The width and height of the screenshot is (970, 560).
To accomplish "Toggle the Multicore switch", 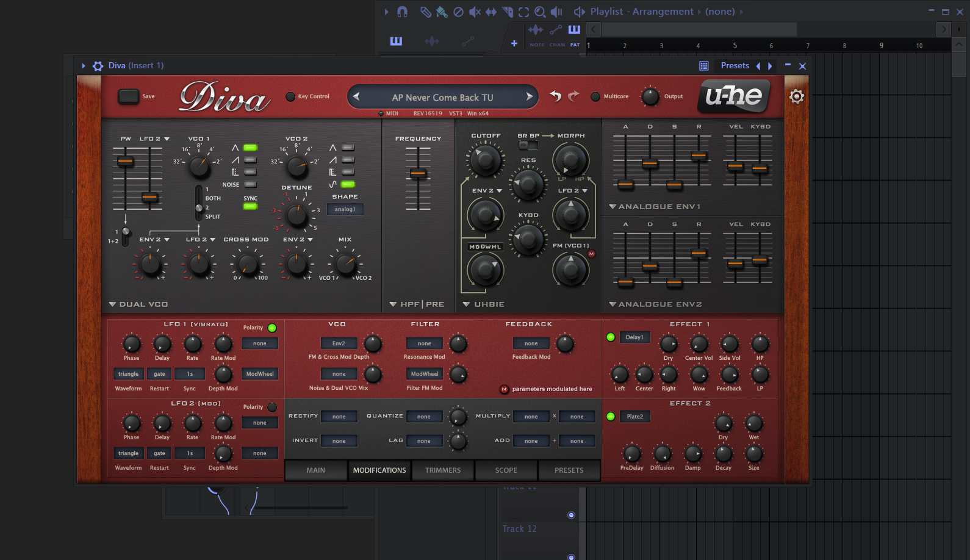I will 595,96.
